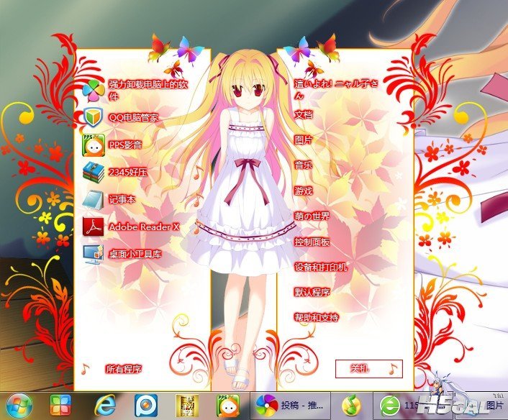Open the 桌面小工具库 monitor icon
508x420 pixels.
tap(94, 254)
